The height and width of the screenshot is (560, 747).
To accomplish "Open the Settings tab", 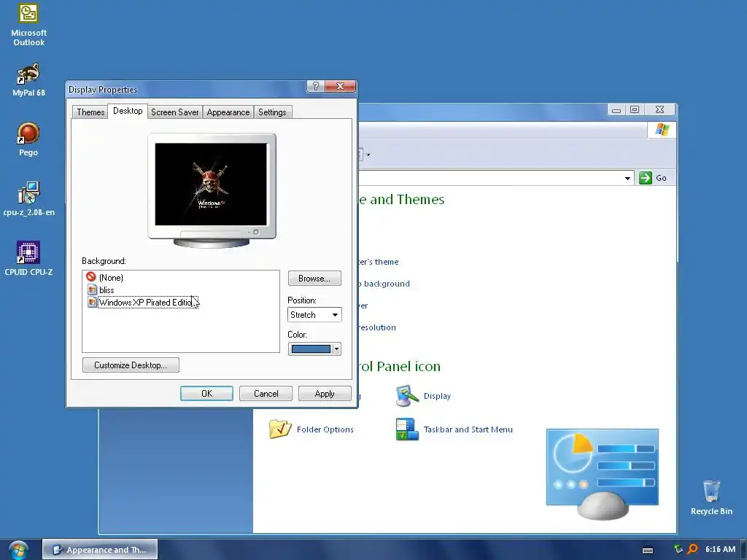I will (x=272, y=112).
